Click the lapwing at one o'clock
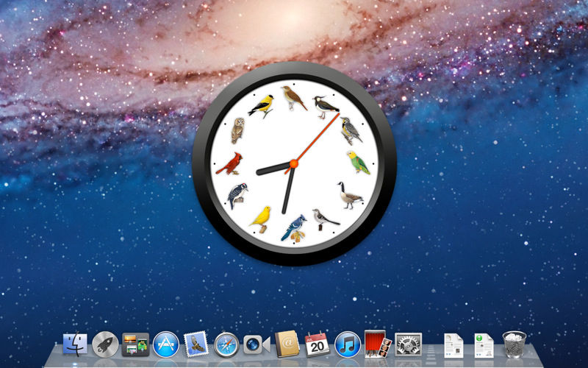 [326, 107]
